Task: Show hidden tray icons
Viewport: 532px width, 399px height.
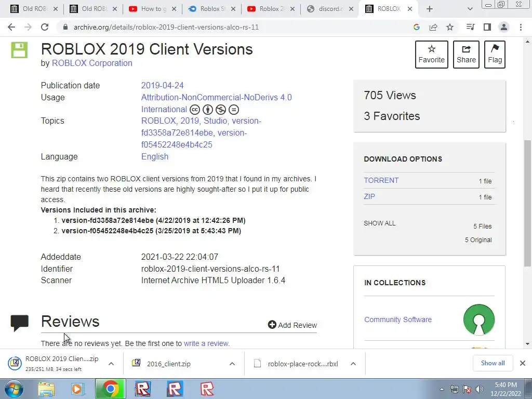Action: click(442, 389)
